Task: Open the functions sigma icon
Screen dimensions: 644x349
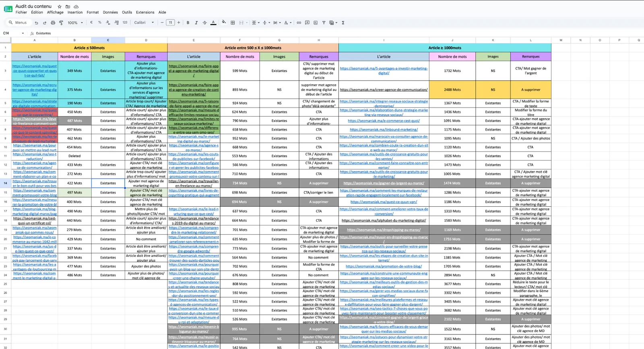Action: click(x=343, y=23)
